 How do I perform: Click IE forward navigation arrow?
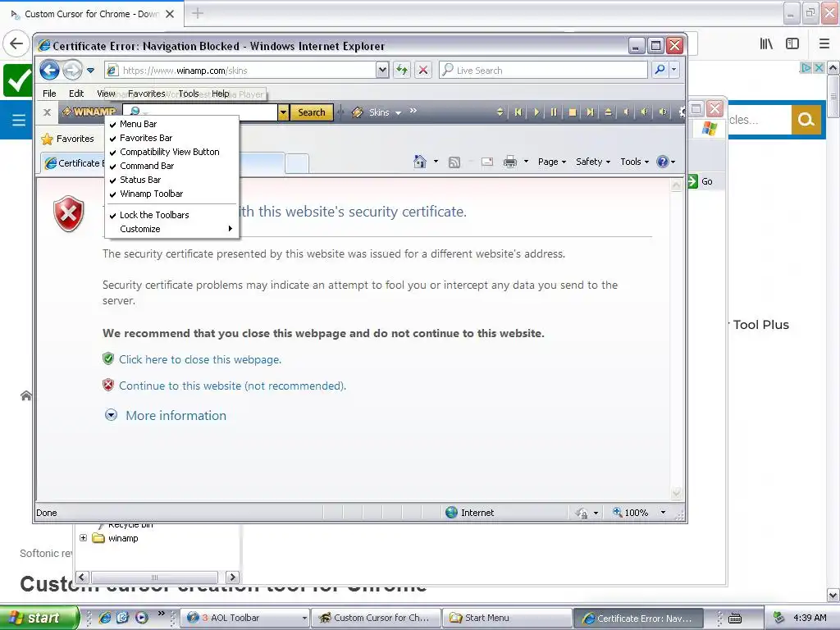(x=72, y=71)
